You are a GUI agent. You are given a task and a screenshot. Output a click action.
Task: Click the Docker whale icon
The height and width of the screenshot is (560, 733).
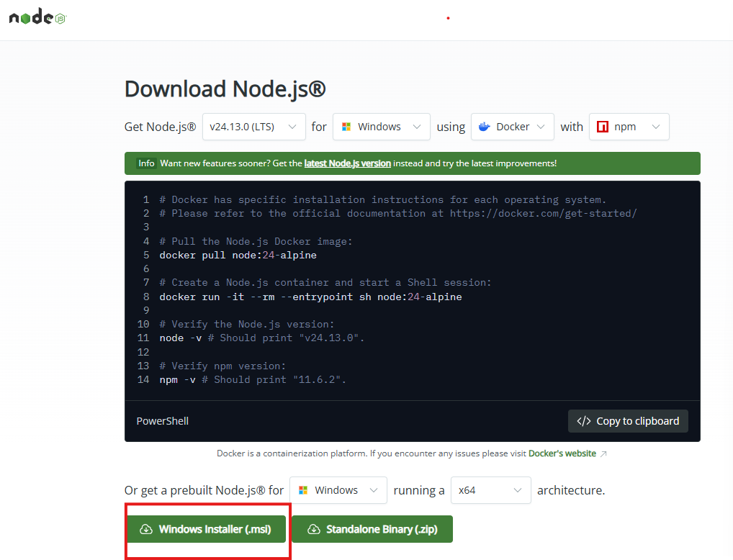[484, 127]
